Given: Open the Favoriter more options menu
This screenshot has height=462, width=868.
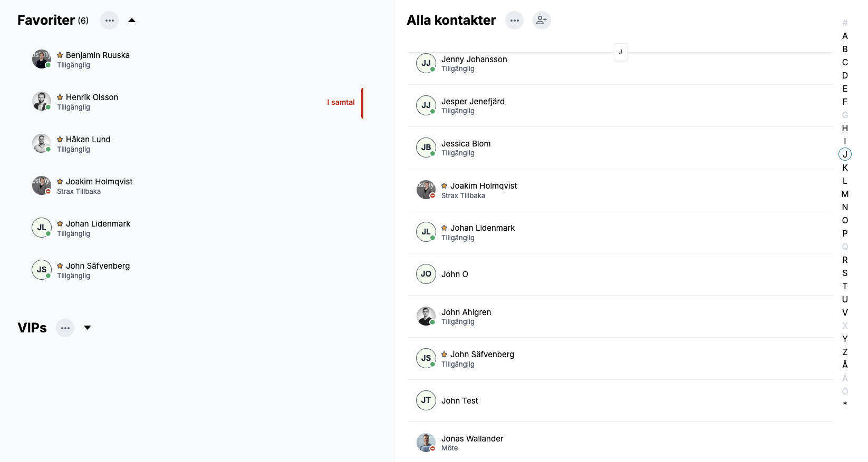Looking at the screenshot, I should coord(109,21).
